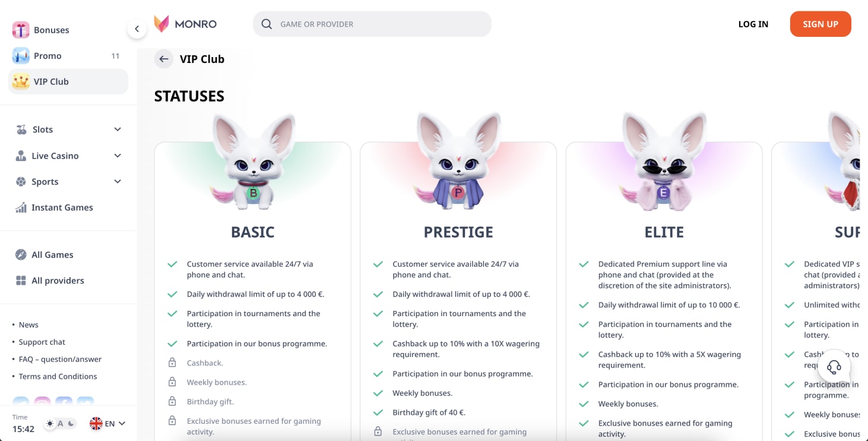Image resolution: width=868 pixels, height=441 pixels.
Task: Click the VIP Club crown icon
Action: click(x=21, y=81)
